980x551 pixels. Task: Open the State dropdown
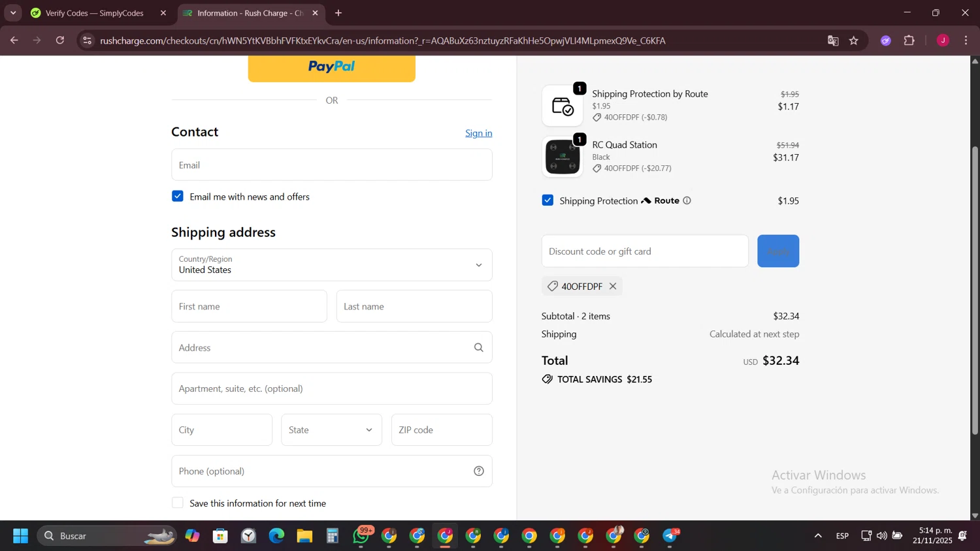(x=332, y=430)
